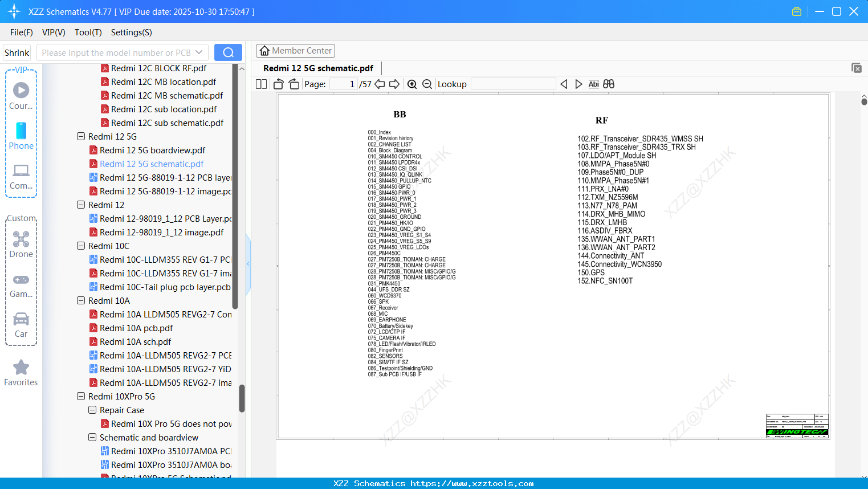Open the Courses category in the sidebar
868x489 pixels.
click(x=21, y=96)
